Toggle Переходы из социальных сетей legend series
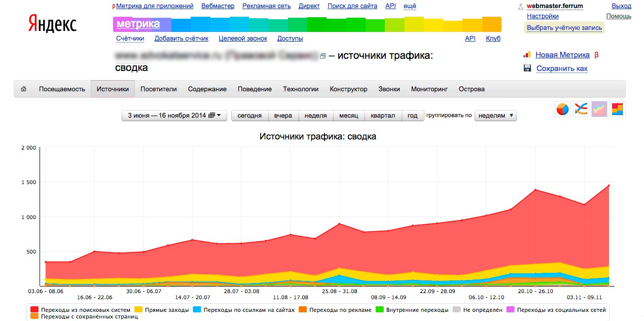 tap(556, 309)
